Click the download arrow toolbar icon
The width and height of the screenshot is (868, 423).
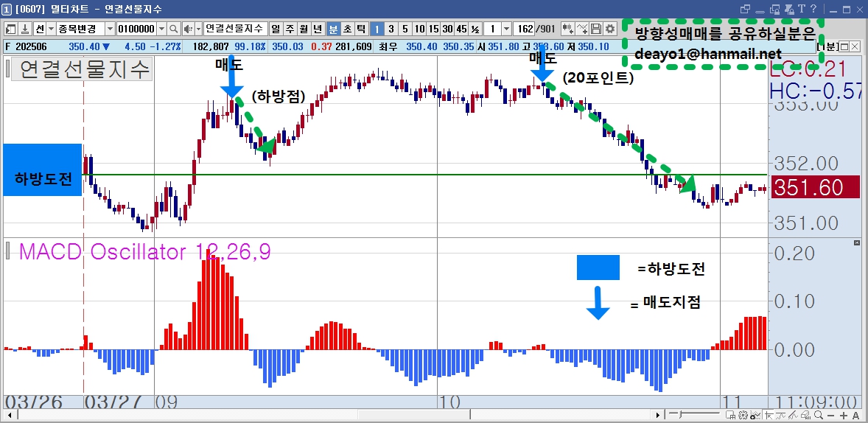click(x=25, y=29)
